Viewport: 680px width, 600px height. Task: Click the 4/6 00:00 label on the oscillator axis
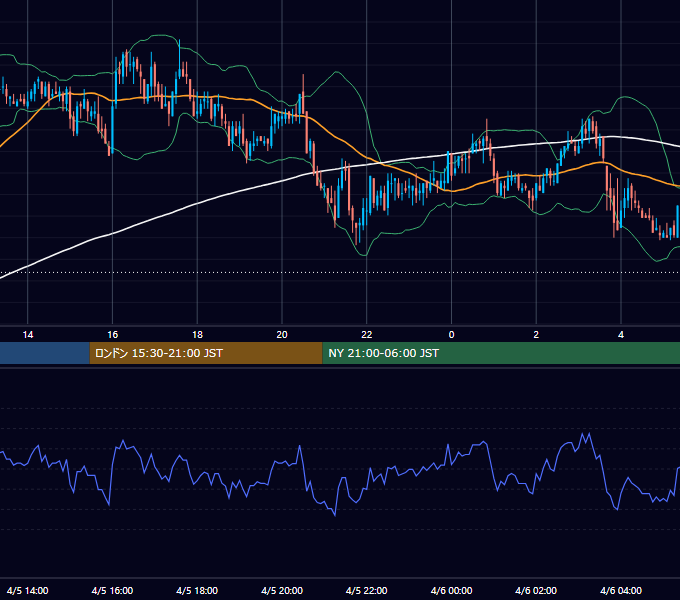[451, 590]
